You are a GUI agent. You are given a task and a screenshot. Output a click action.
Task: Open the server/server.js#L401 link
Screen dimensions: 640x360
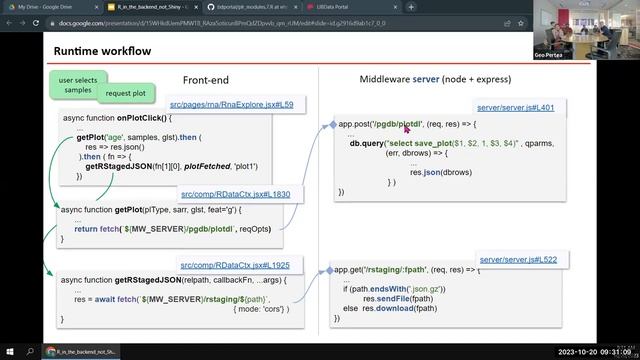516,108
